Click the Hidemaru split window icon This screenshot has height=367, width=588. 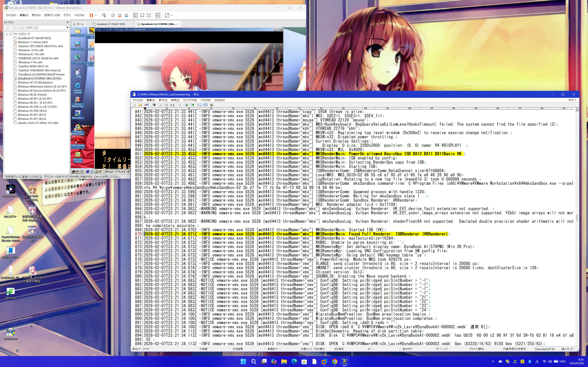tap(206, 105)
